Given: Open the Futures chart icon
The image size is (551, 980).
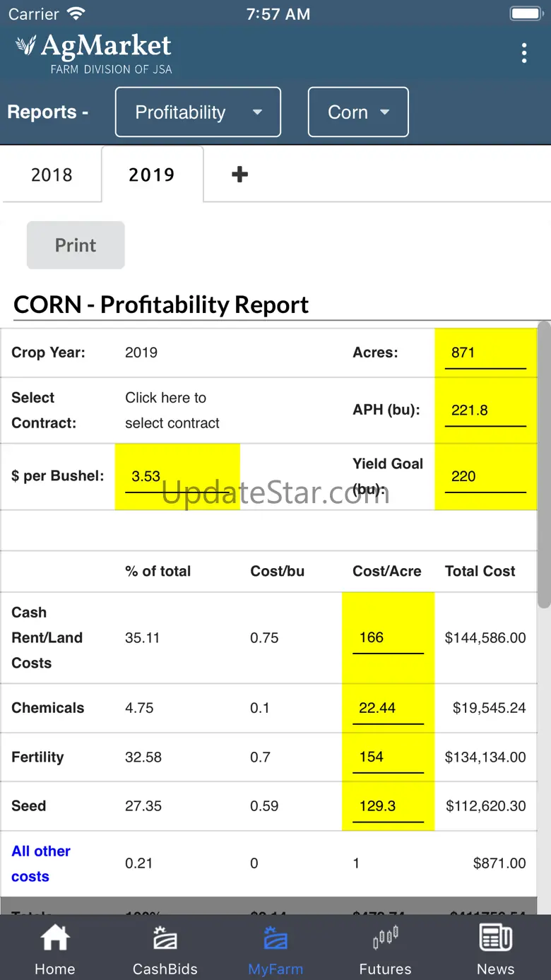Looking at the screenshot, I should 385,938.
